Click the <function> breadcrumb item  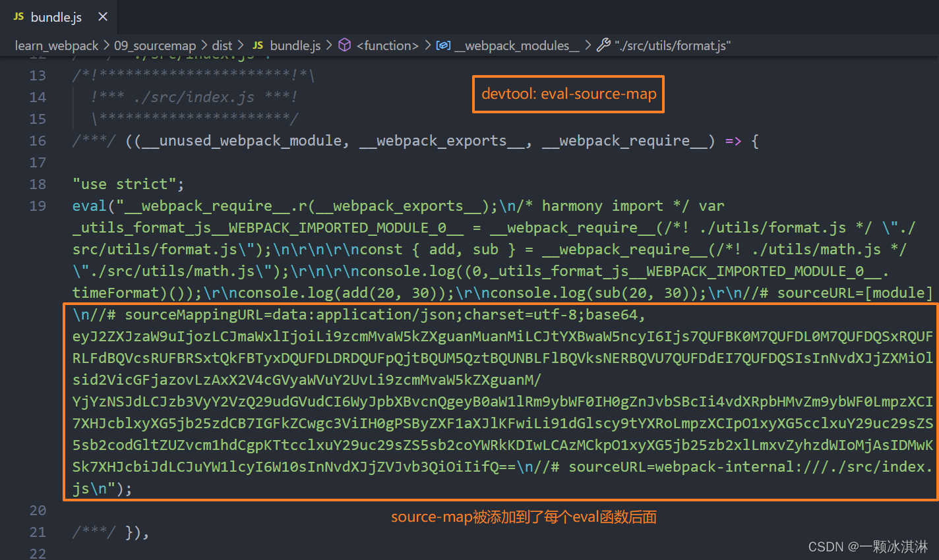click(388, 45)
